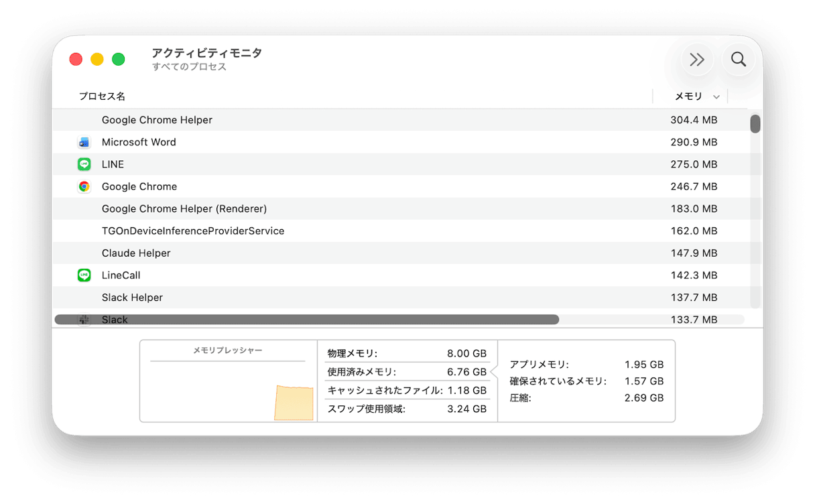Viewport: 815px width, 504px height.
Task: Click the 304.4 MB memory value
Action: point(694,120)
